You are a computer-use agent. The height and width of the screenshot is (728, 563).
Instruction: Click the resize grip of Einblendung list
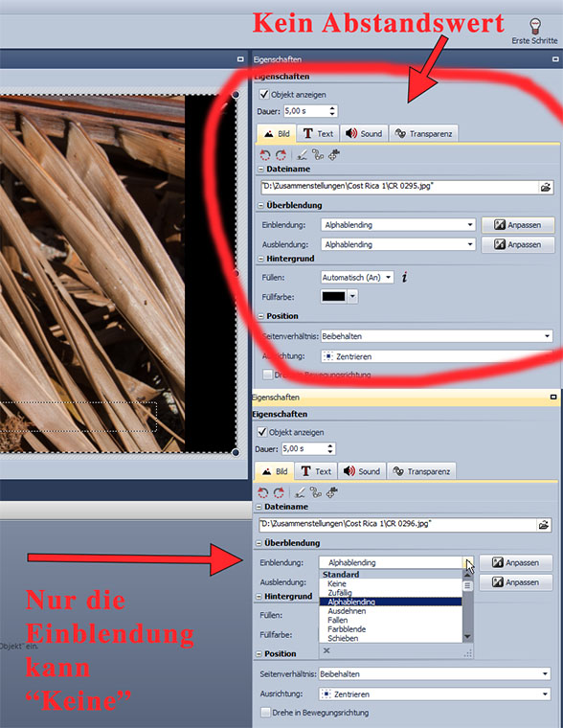pos(468,653)
